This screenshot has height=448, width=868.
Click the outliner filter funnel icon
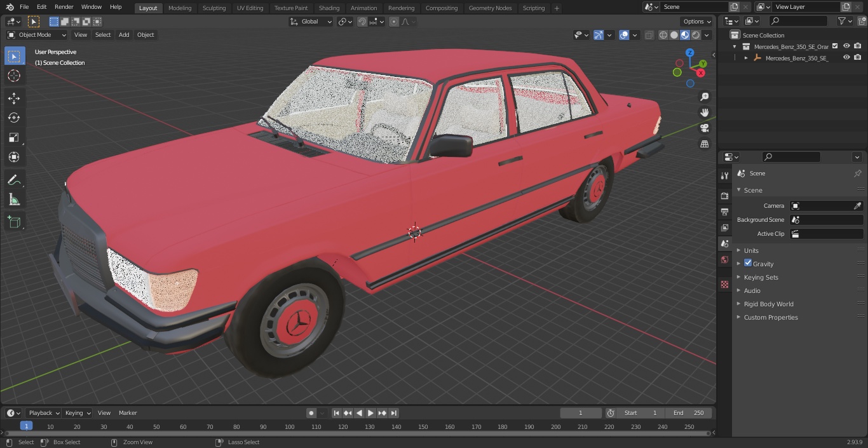point(842,21)
